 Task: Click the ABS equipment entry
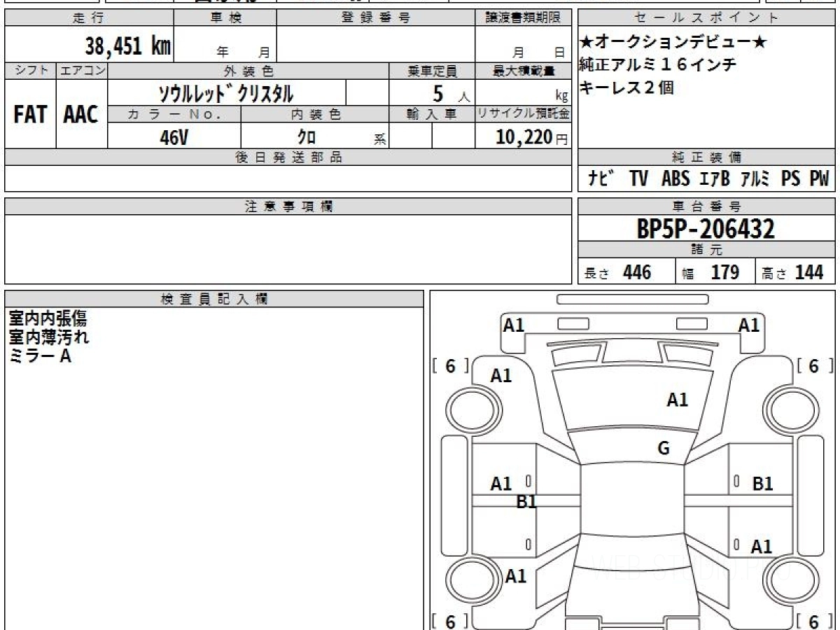tap(675, 178)
